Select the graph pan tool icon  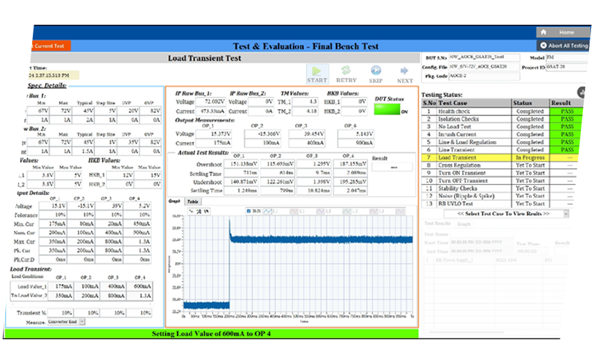pos(206,211)
